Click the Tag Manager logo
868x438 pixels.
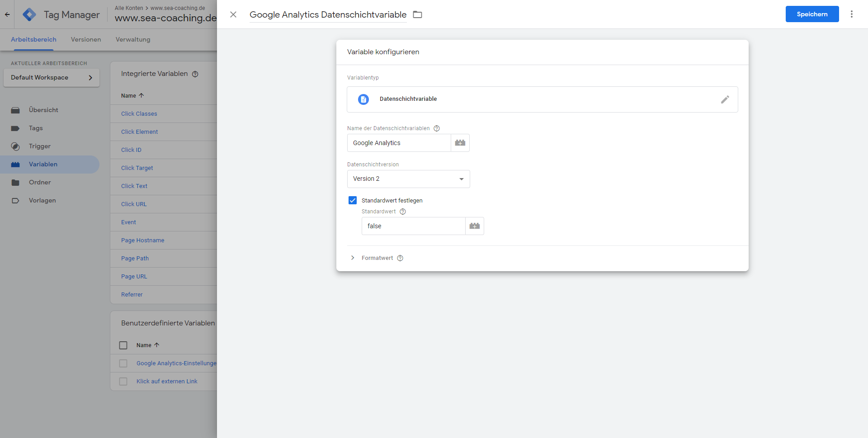pos(29,14)
